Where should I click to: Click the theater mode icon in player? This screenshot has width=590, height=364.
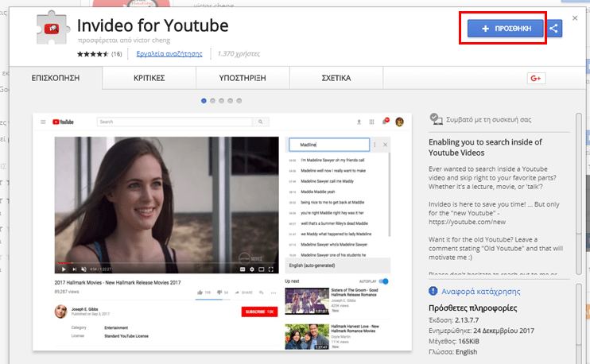coord(261,269)
